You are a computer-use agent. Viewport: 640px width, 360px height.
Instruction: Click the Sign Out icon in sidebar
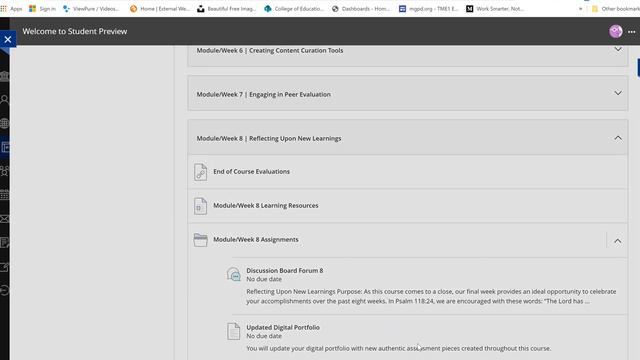(4, 291)
